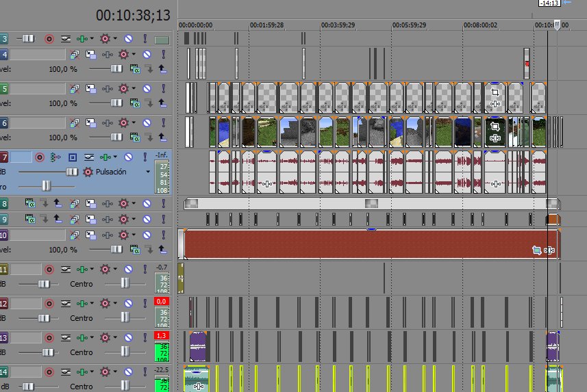Click the Centro pan label on track 11
587x392 pixels.
(x=82, y=285)
